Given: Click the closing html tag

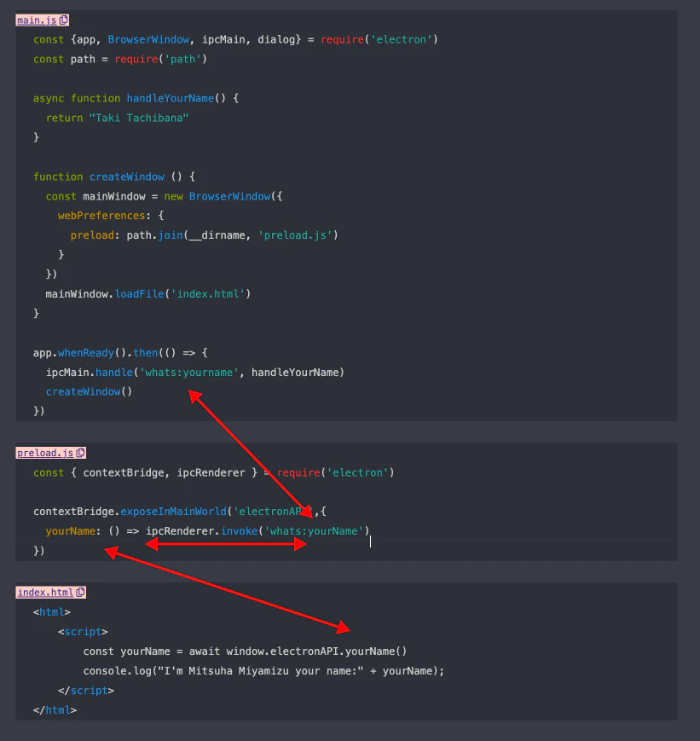Looking at the screenshot, I should 55,709.
